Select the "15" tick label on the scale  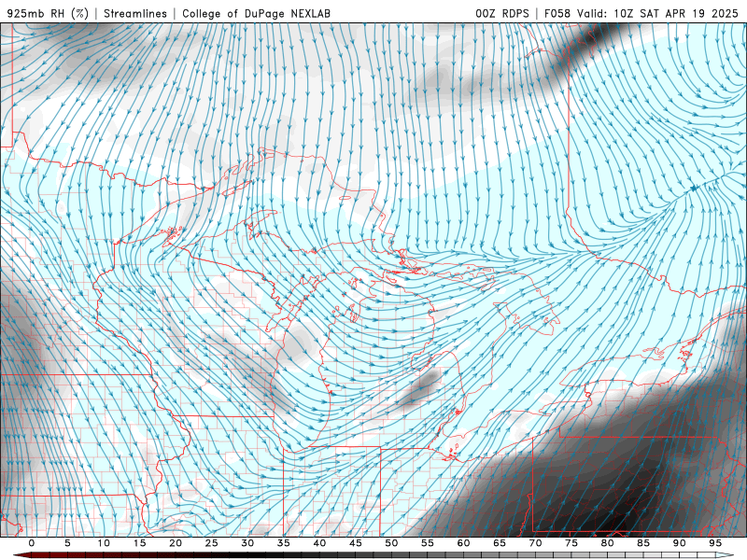pyautogui.click(x=139, y=543)
